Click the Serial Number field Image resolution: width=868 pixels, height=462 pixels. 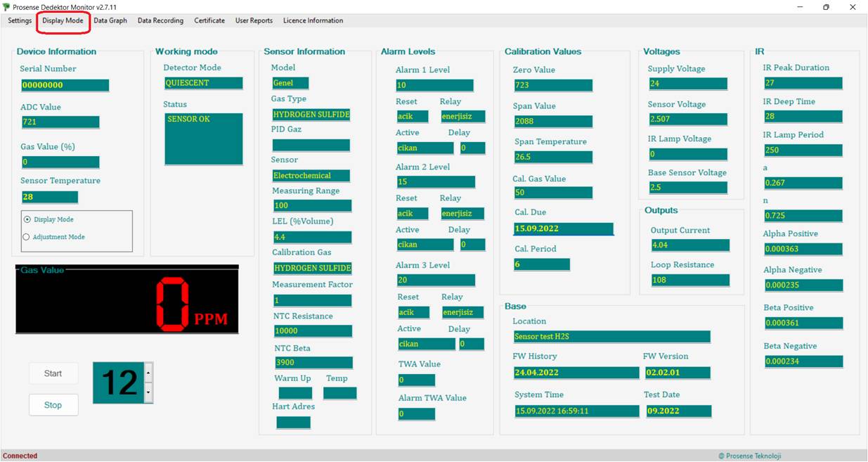pos(65,85)
